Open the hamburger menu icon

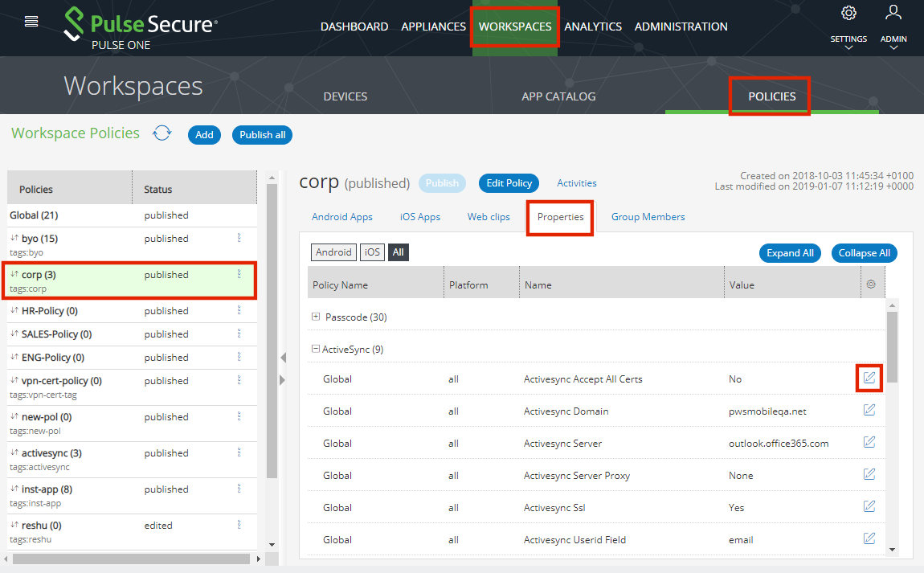[x=31, y=22]
